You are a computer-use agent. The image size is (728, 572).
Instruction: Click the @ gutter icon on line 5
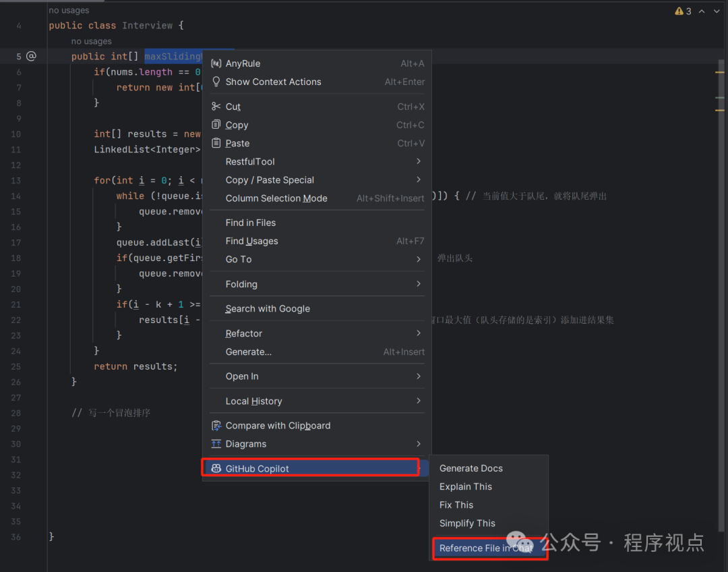31,56
